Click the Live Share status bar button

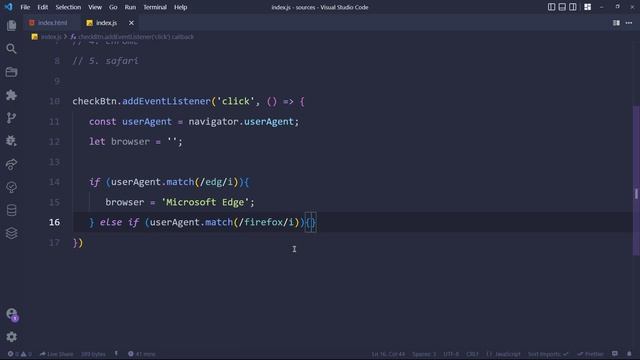[x=56, y=354]
